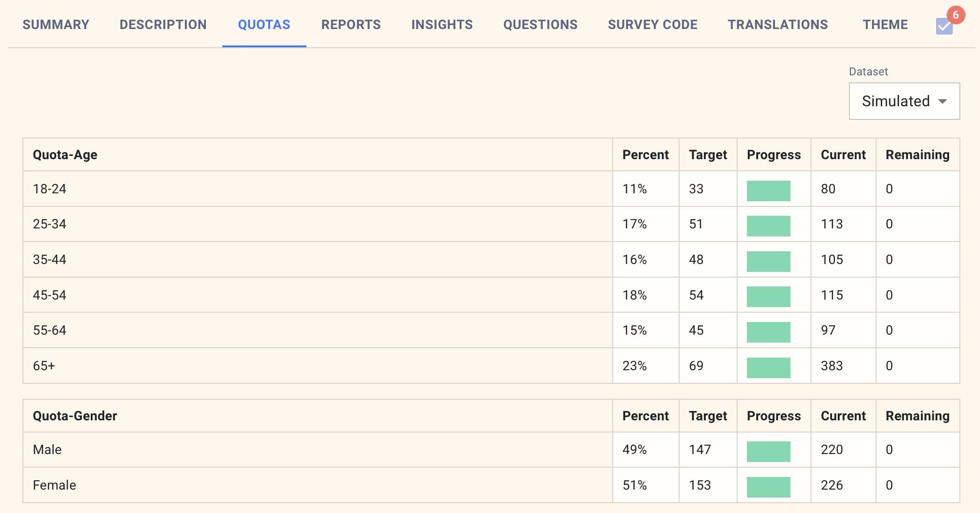980x513 pixels.
Task: Open the checklist icon with badge 6
Action: (944, 26)
